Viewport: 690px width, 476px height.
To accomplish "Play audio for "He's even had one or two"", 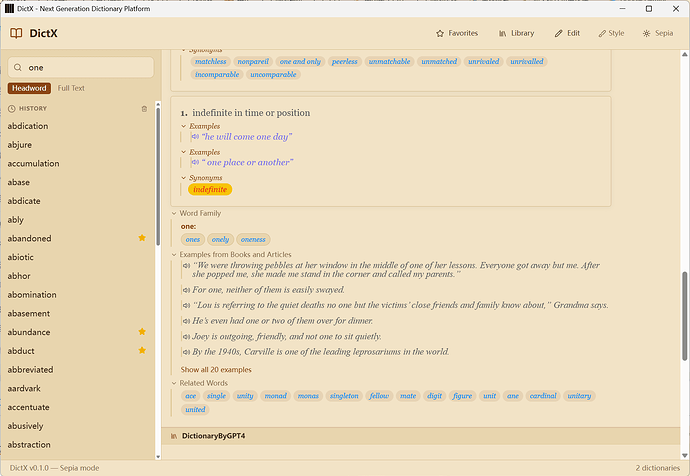I will coord(187,321).
